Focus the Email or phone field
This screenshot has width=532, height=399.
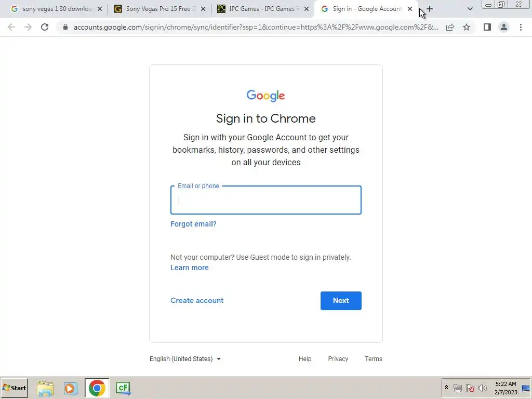coord(266,200)
